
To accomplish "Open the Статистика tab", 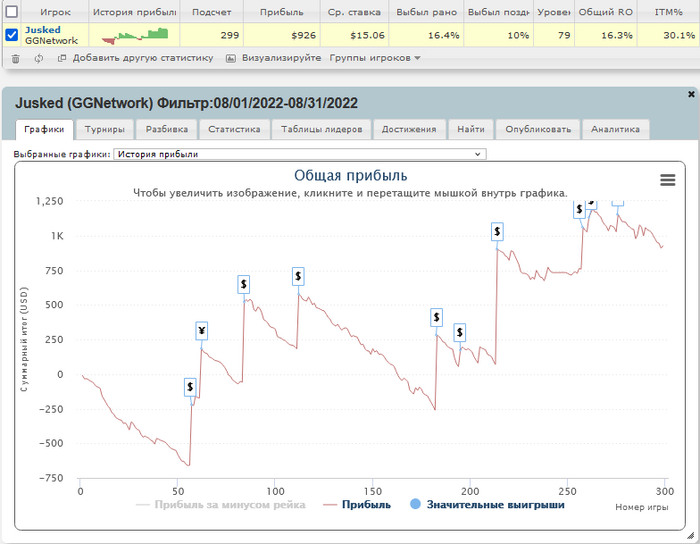I will (234, 129).
